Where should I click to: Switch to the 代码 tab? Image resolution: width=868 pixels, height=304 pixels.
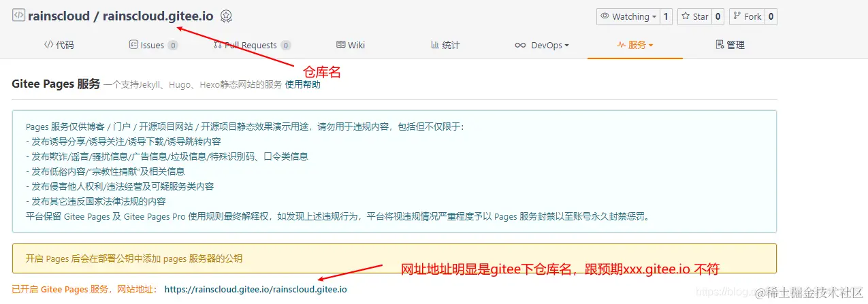tap(59, 45)
